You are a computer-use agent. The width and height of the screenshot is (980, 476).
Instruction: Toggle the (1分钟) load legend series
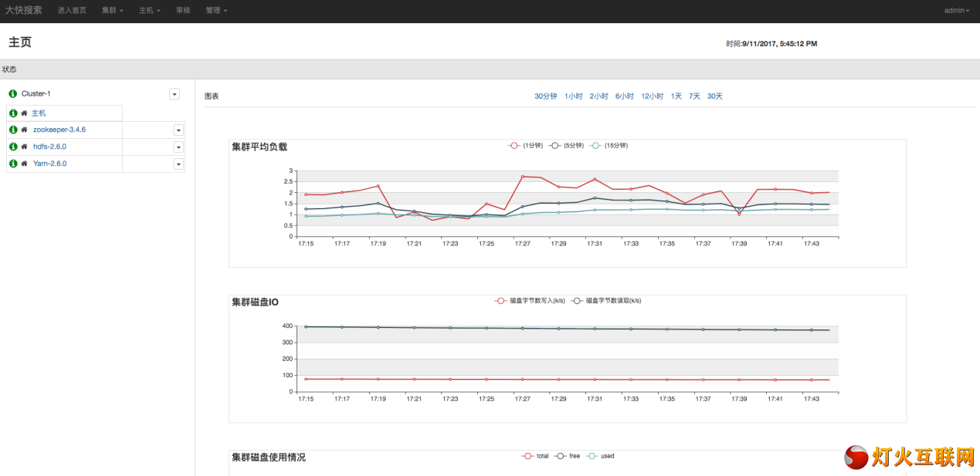(x=524, y=145)
